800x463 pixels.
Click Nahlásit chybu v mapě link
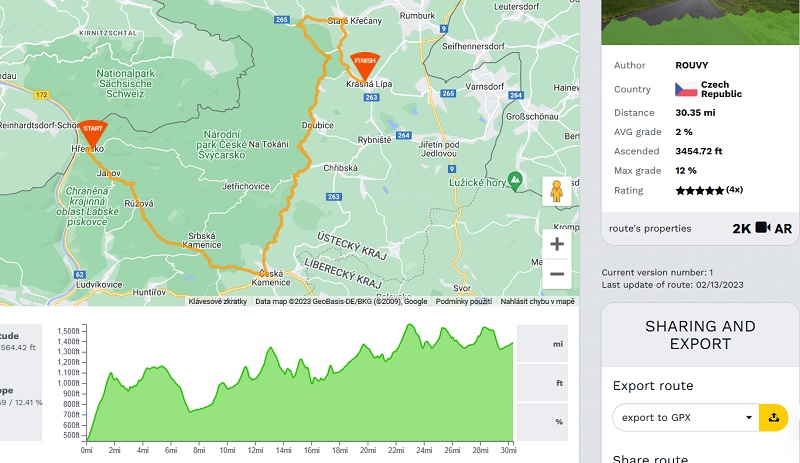[537, 301]
